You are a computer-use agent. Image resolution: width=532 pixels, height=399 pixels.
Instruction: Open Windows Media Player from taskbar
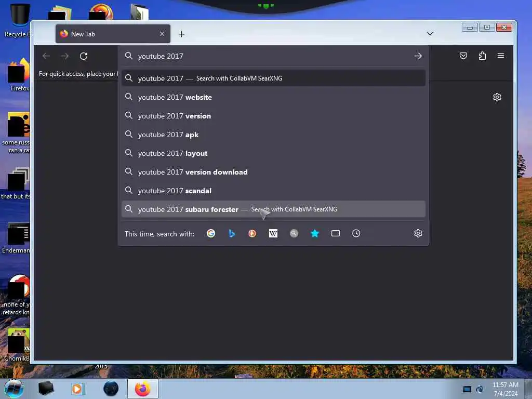tap(77, 389)
